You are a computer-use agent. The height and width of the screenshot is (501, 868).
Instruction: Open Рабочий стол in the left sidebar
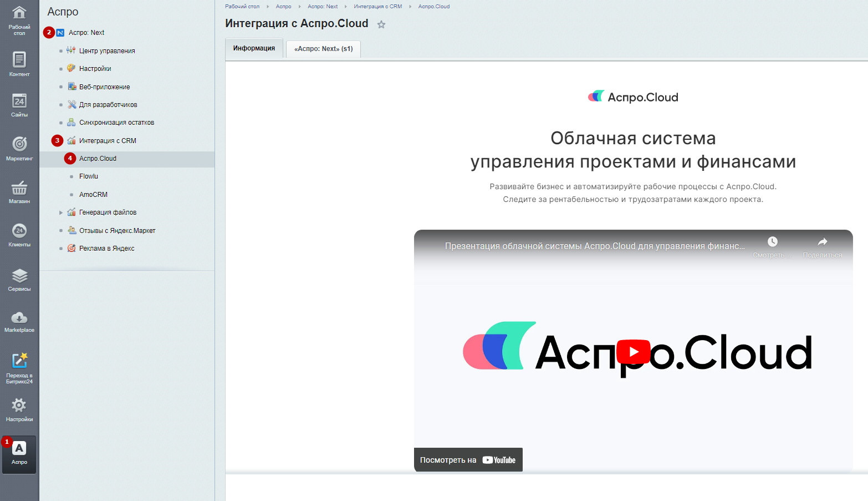(19, 21)
